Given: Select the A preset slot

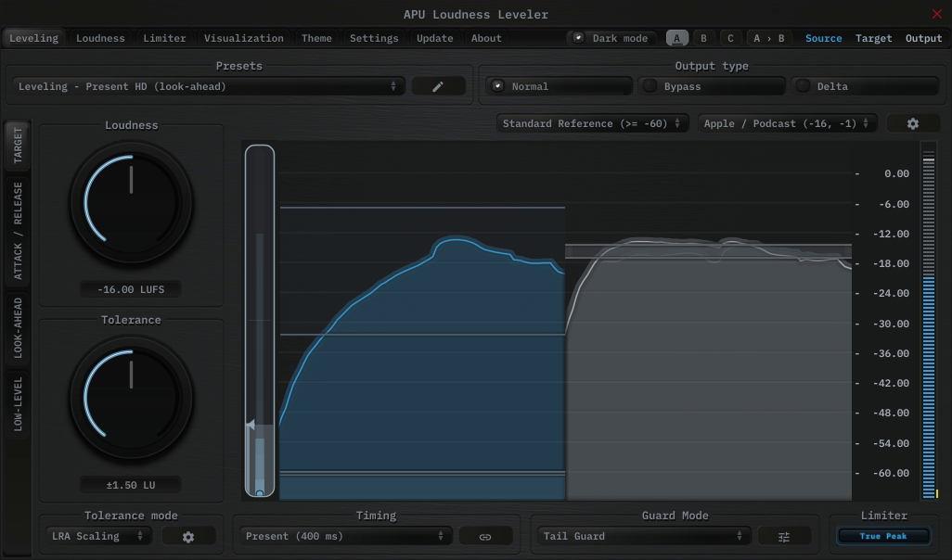Looking at the screenshot, I should pyautogui.click(x=677, y=38).
